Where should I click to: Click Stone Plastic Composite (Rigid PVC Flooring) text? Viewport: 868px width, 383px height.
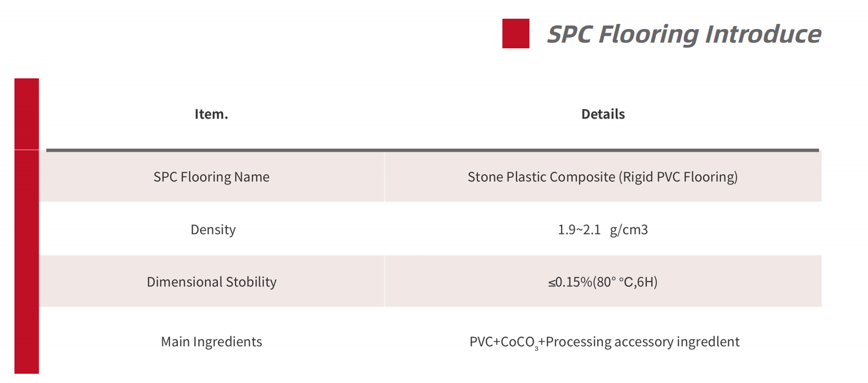603,177
